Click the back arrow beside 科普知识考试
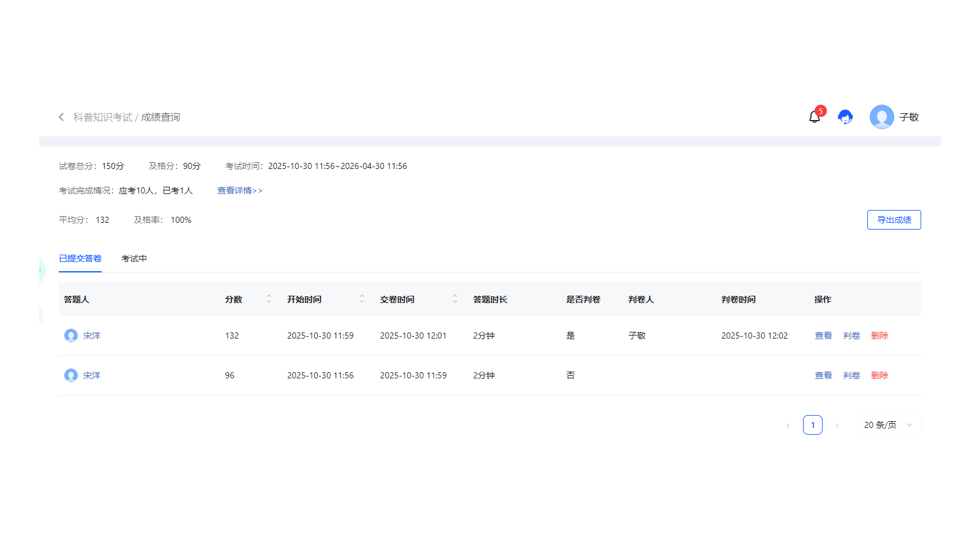 [61, 117]
